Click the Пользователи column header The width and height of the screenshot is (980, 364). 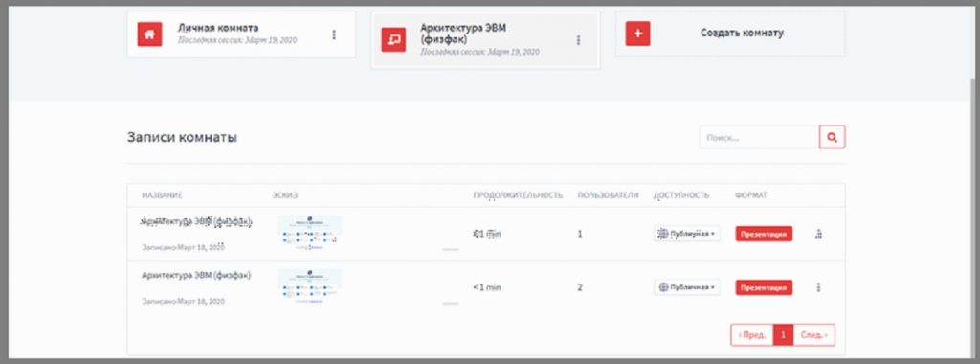pos(608,195)
